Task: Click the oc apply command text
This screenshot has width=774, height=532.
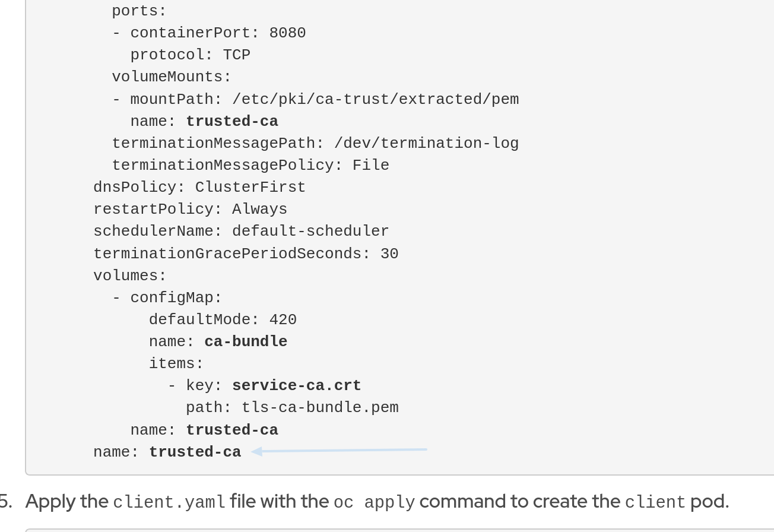Action: point(374,502)
